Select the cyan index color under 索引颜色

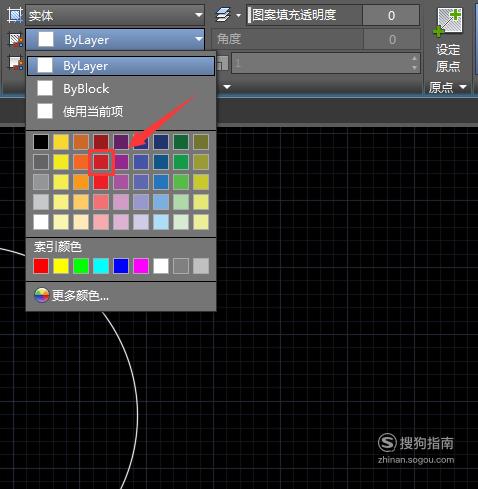click(x=101, y=266)
